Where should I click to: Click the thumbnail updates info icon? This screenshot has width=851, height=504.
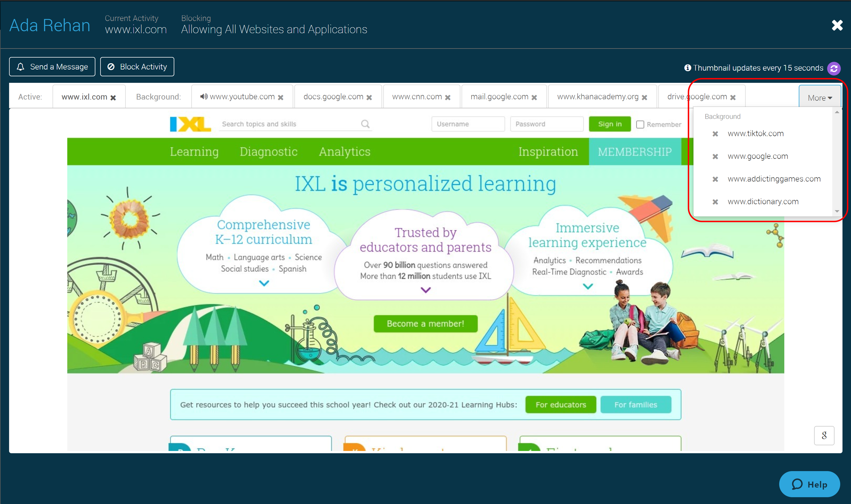click(687, 68)
